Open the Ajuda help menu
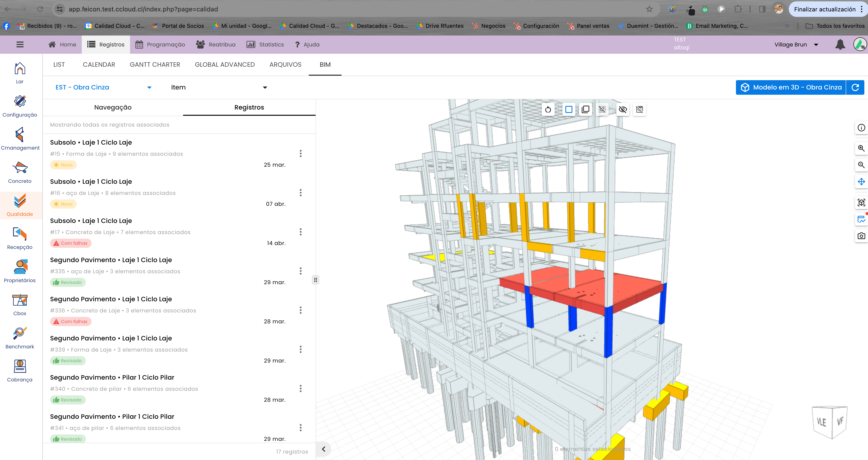Image resolution: width=868 pixels, height=460 pixels. point(307,44)
